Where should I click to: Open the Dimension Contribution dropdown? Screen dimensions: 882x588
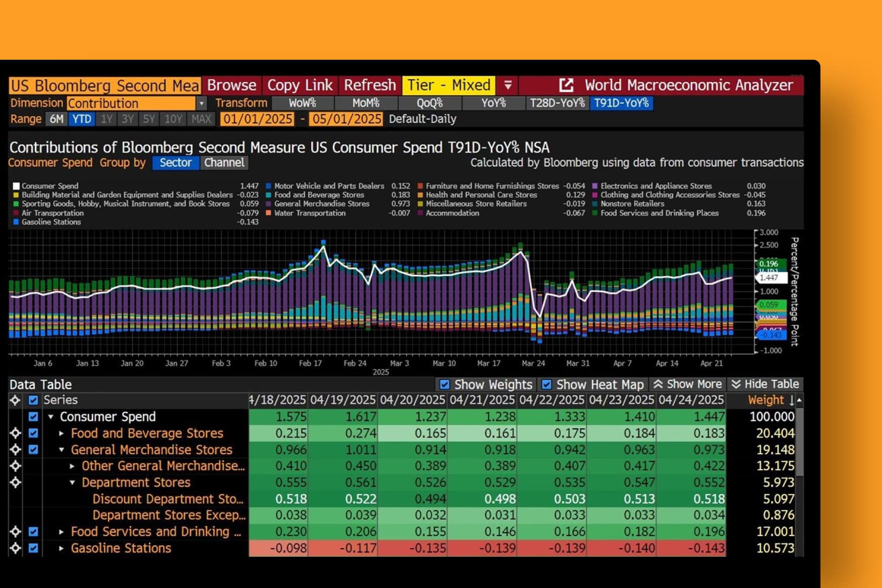201,103
